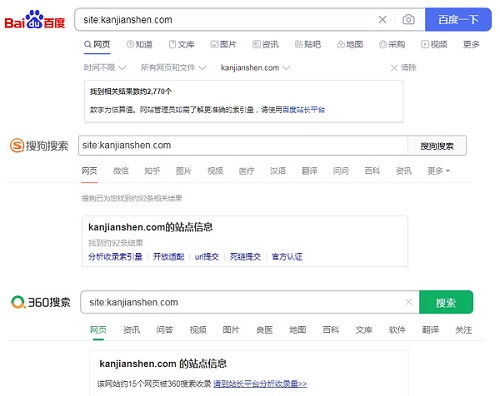
Task: Clear the Baidu search box with X
Action: click(382, 20)
